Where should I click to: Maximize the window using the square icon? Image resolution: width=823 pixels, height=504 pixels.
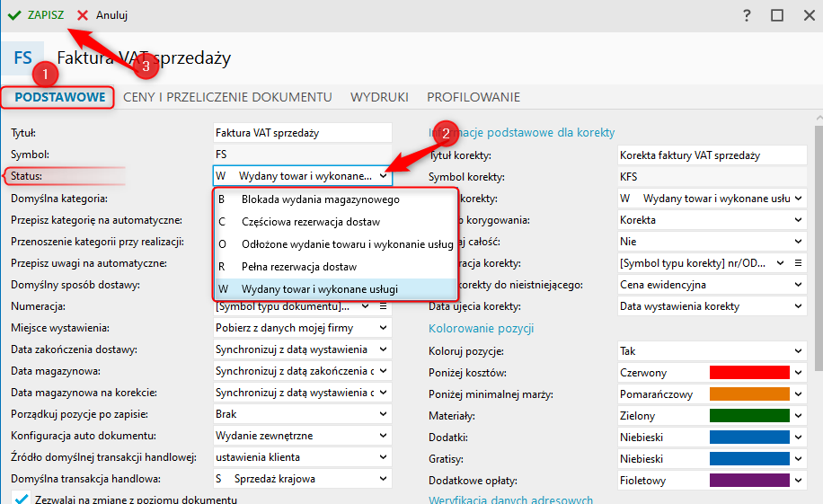(x=777, y=15)
